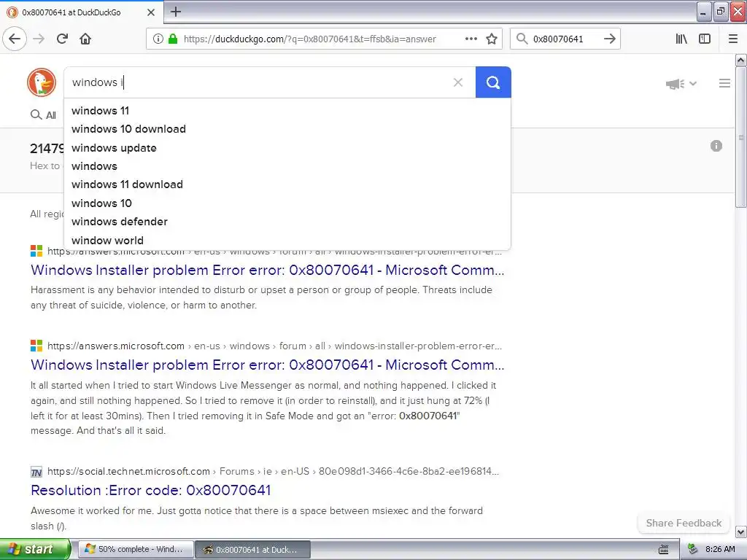Bookmark this page with the star icon

[492, 39]
